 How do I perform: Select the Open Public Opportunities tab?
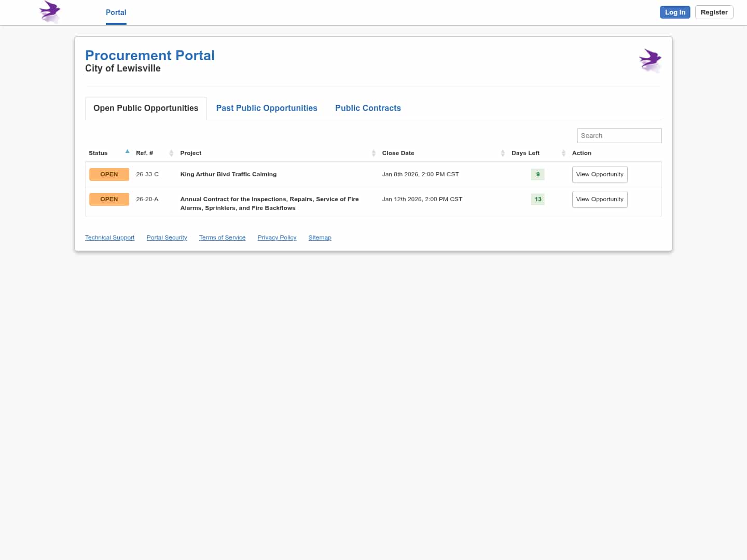(x=146, y=108)
